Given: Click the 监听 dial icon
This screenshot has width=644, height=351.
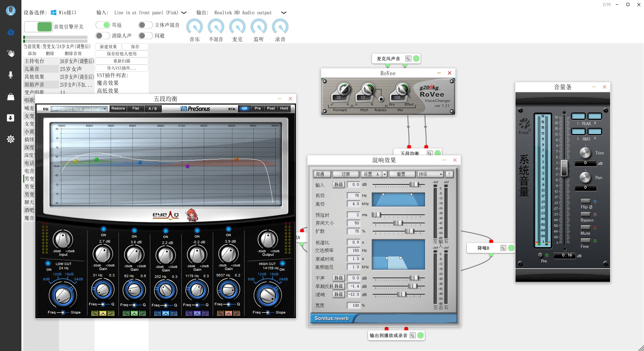Looking at the screenshot, I should pyautogui.click(x=259, y=26).
